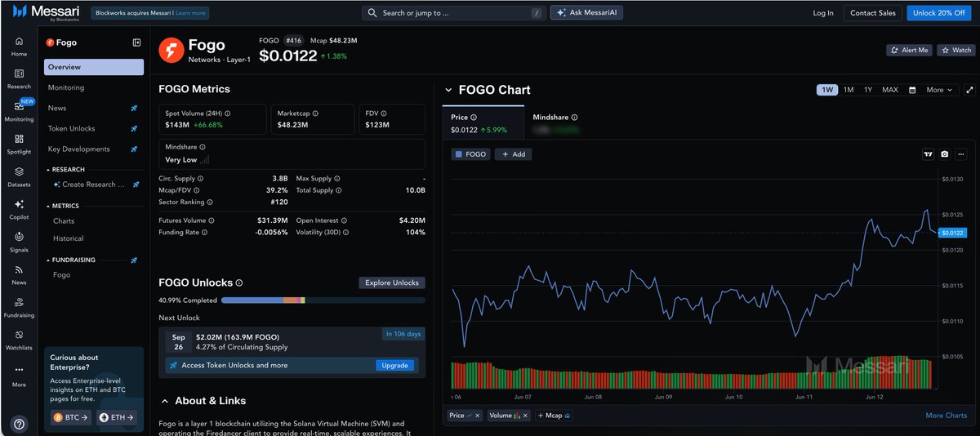This screenshot has height=436, width=980.
Task: Click the help question mark icon
Action: click(19, 424)
